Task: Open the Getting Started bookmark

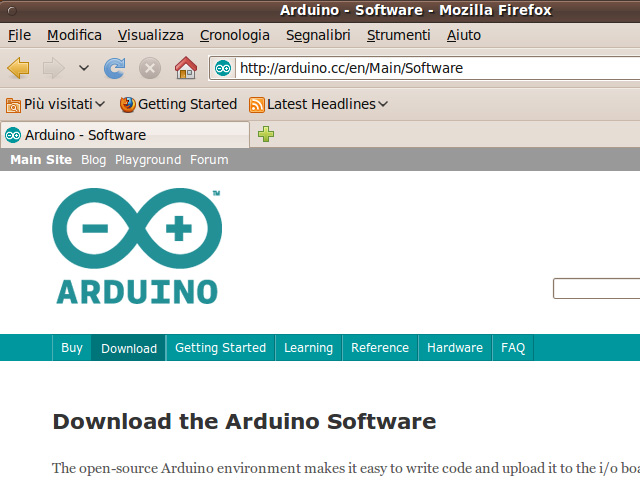Action: (x=178, y=104)
